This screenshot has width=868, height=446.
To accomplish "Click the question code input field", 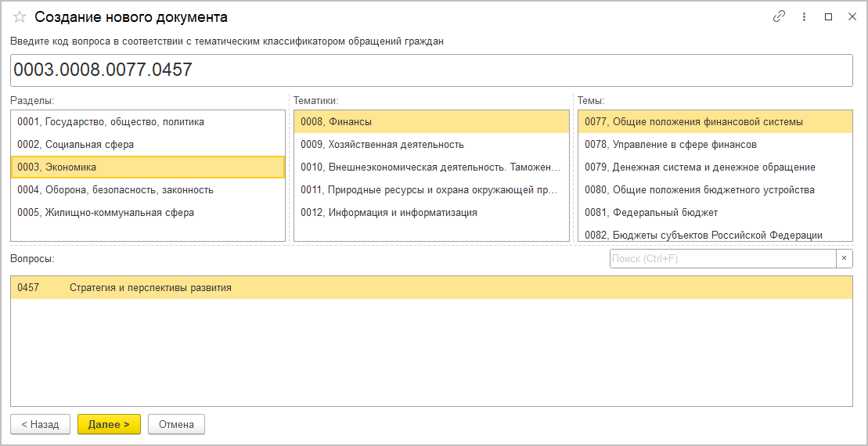I will point(431,70).
